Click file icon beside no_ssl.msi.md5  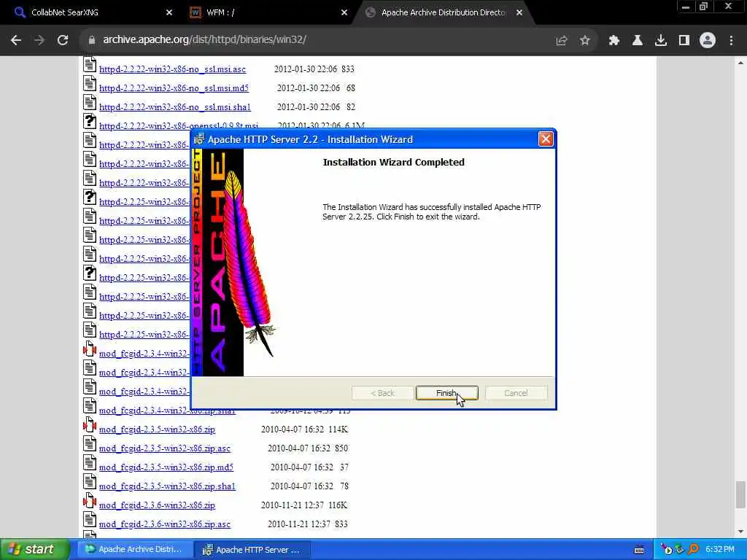[x=90, y=84]
